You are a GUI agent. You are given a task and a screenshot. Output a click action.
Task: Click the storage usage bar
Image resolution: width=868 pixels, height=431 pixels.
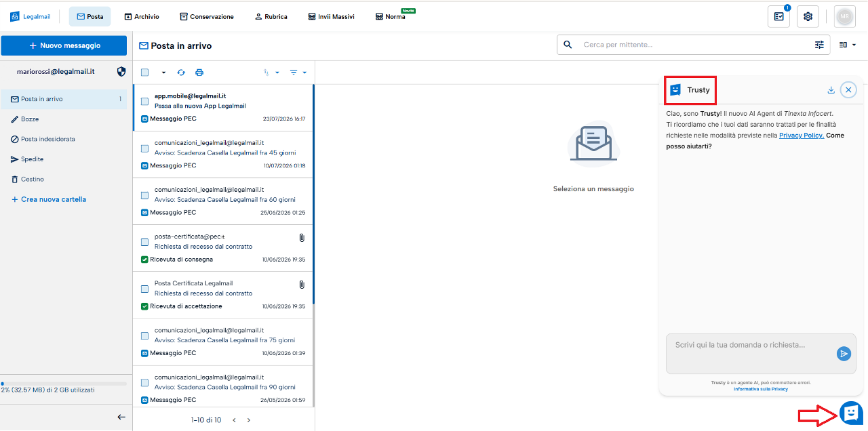[64, 384]
